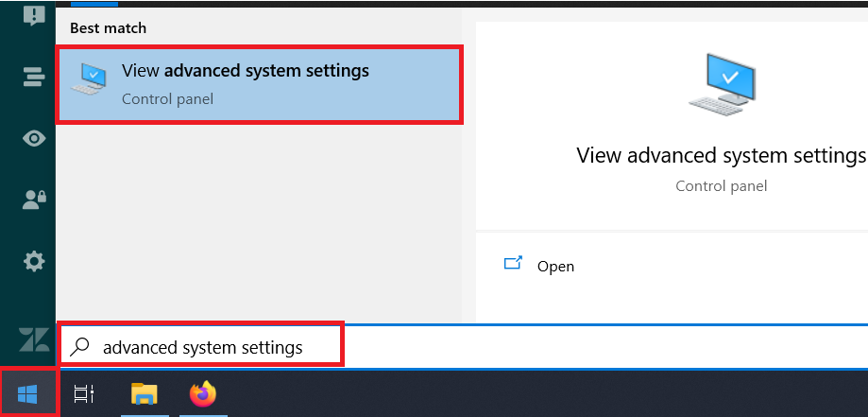
Task: Click the Best match heading
Action: [x=109, y=28]
